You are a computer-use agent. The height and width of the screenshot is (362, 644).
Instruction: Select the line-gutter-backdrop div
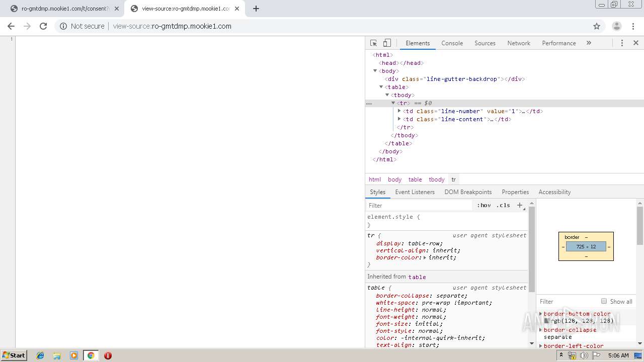pos(455,79)
